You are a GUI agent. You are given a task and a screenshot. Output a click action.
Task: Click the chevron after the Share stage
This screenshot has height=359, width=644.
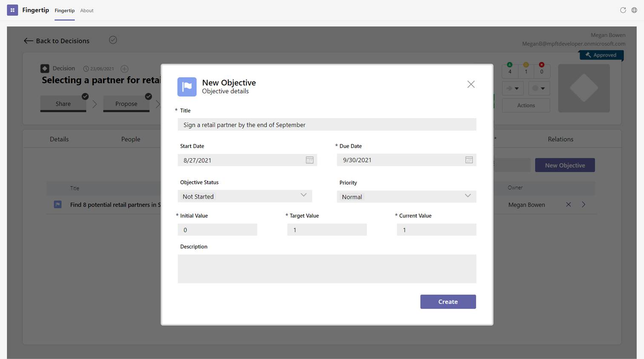[x=95, y=104]
